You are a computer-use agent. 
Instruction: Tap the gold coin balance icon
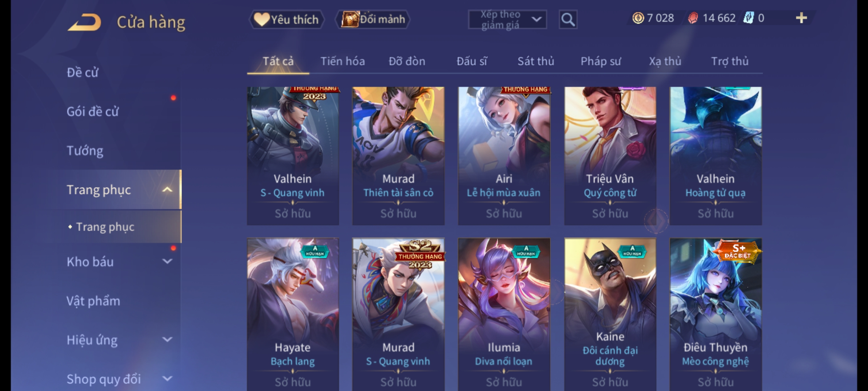pyautogui.click(x=638, y=18)
